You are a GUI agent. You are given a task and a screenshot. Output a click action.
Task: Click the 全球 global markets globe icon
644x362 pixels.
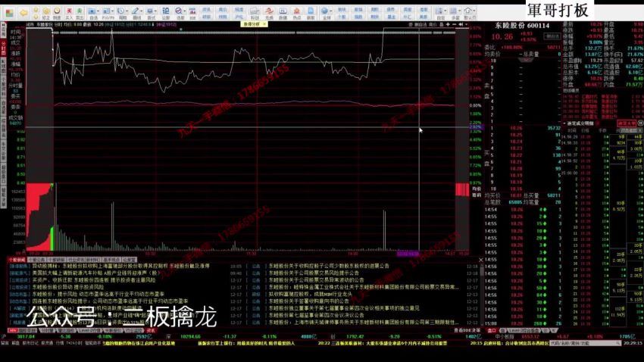325,11
